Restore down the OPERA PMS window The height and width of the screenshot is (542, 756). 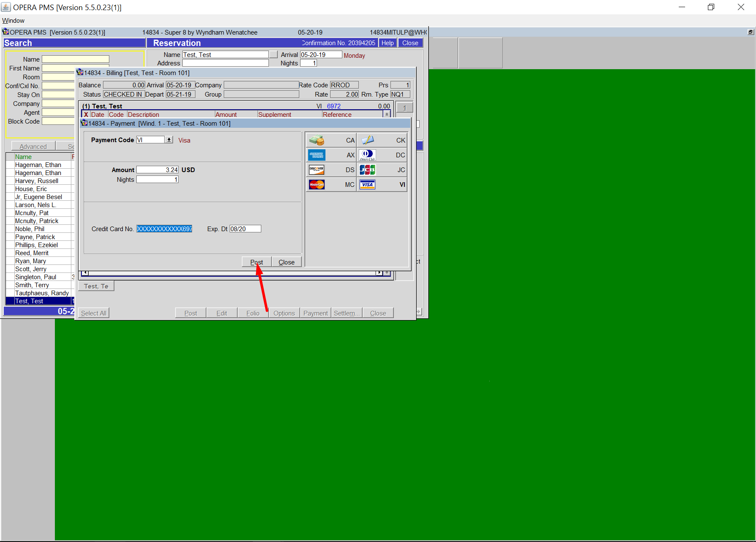click(711, 7)
